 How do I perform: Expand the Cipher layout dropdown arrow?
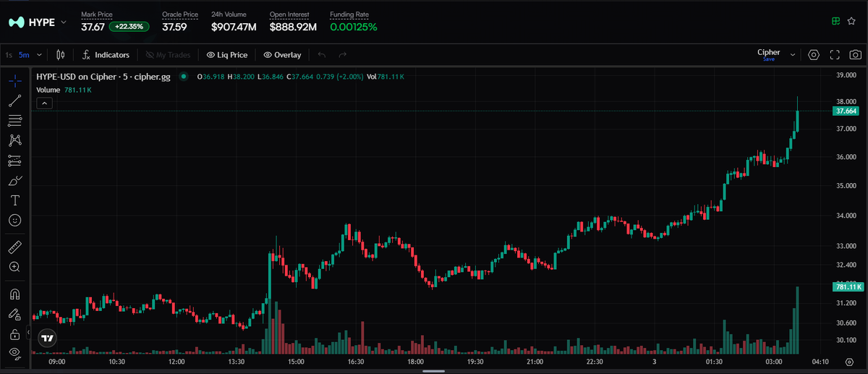coord(793,55)
